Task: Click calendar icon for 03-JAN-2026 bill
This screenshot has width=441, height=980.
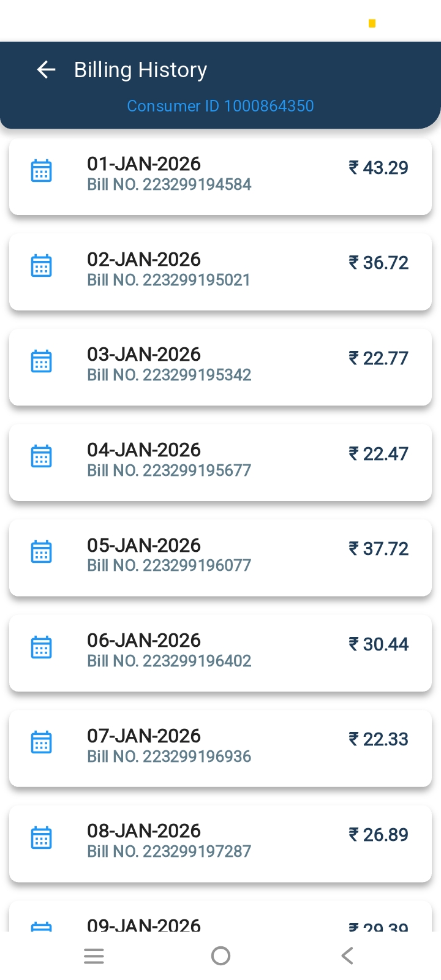Action: pos(41,361)
